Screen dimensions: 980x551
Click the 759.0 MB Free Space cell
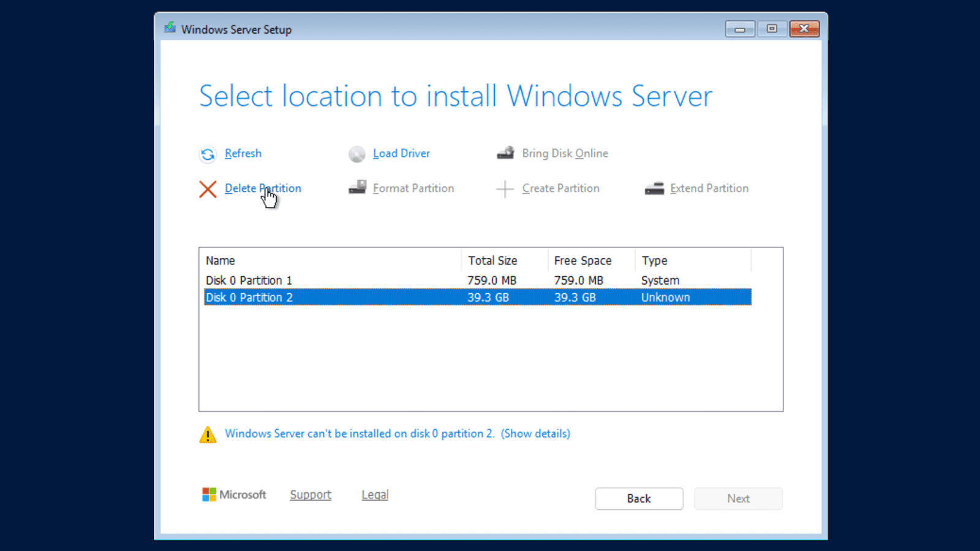tap(579, 280)
